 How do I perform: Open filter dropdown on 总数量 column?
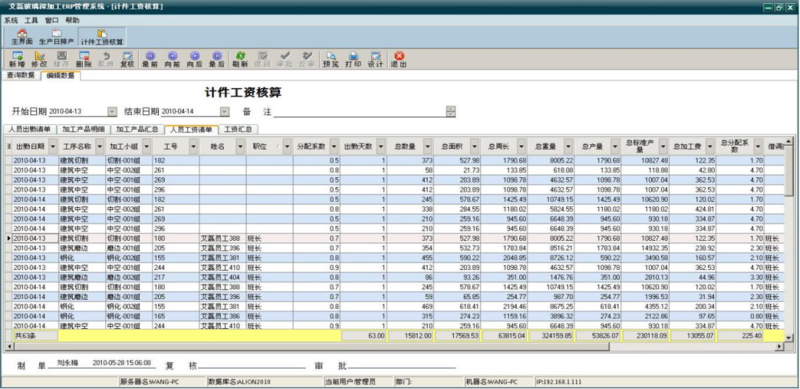tap(428, 147)
